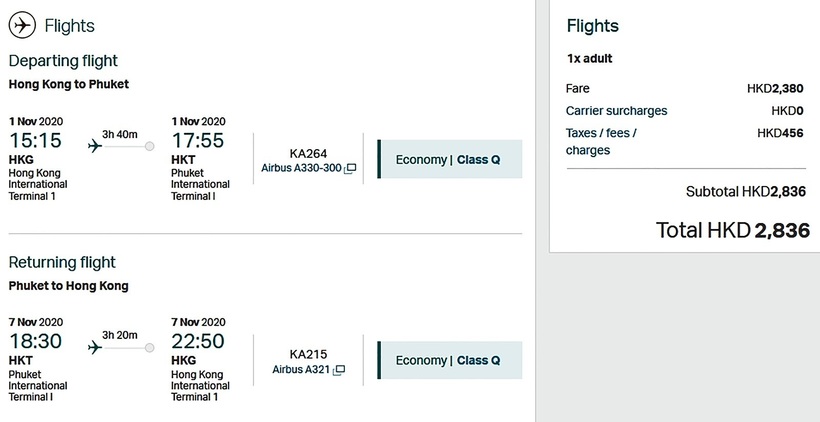This screenshot has height=422, width=820.
Task: Click the airplane icon under 3h 40m
Action: point(96,146)
